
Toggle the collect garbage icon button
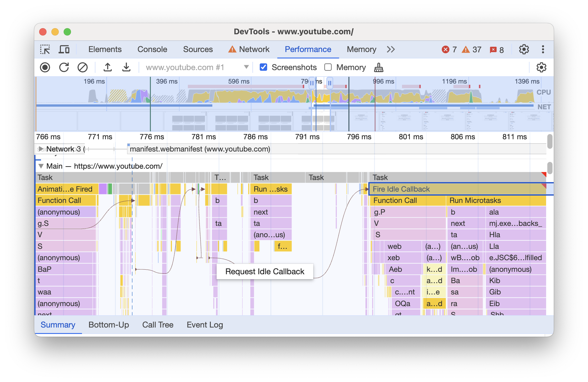pos(378,67)
